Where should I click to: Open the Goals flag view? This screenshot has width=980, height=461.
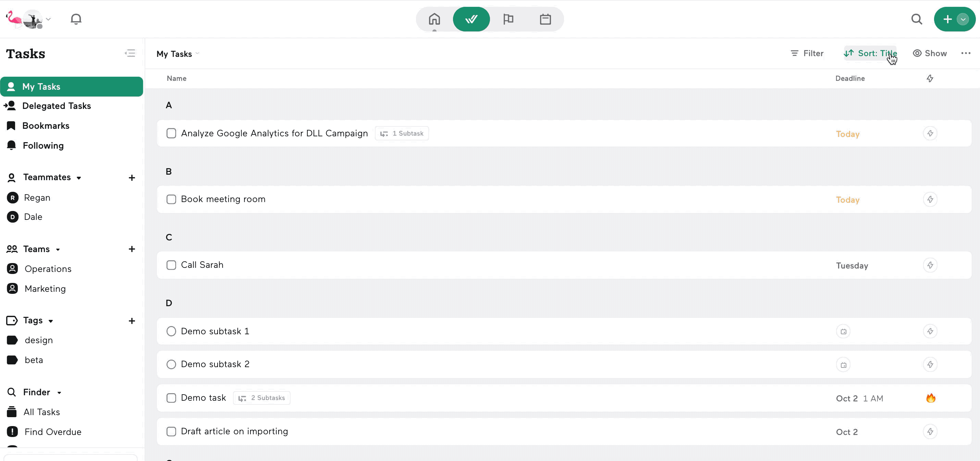pyautogui.click(x=508, y=19)
